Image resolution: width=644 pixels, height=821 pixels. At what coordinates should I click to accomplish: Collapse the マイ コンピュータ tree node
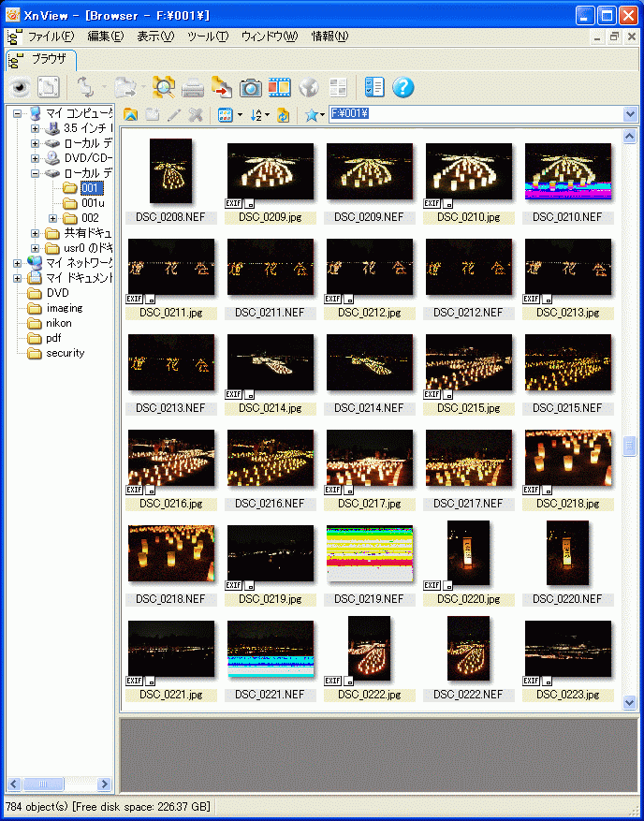click(18, 113)
